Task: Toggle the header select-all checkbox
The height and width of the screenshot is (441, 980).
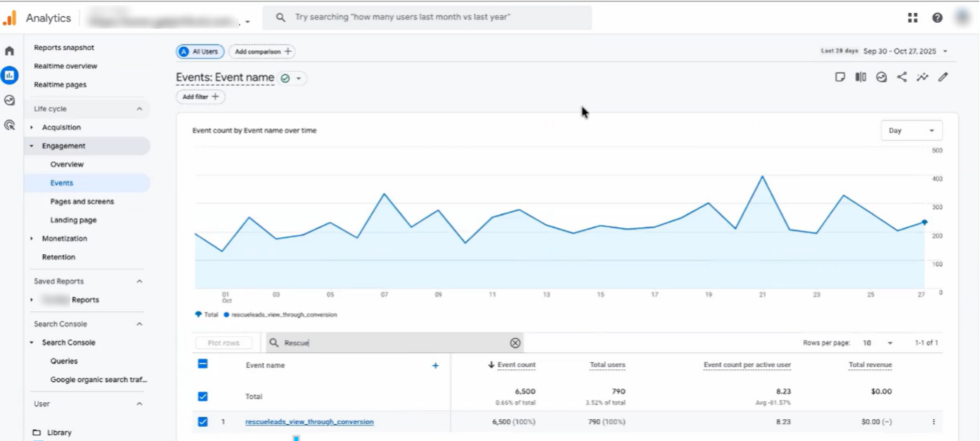Action: point(203,363)
